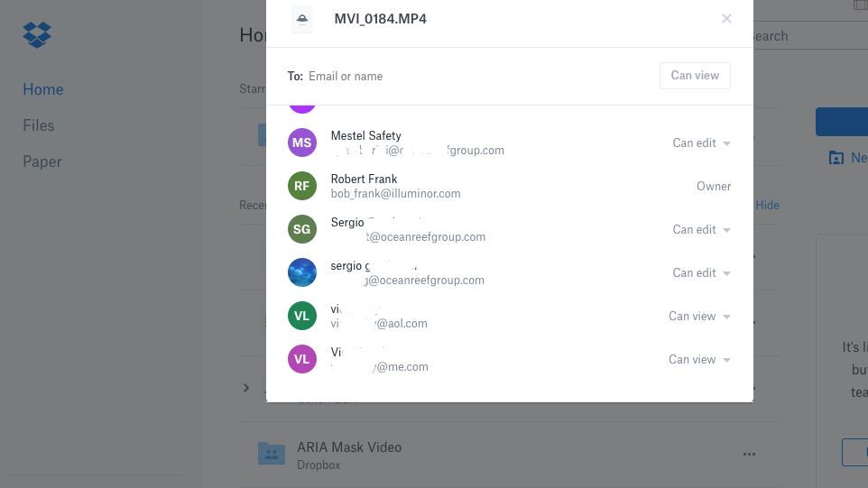
Task: Click the green VL avatar
Action: 302,316
